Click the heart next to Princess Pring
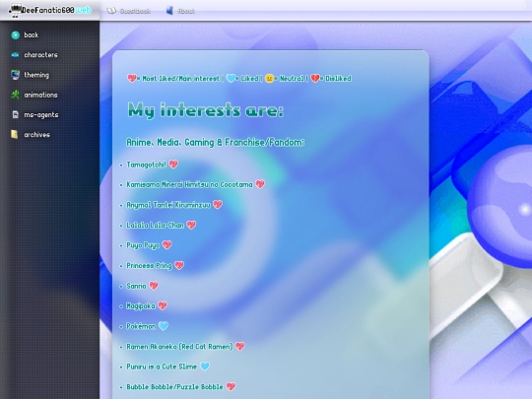 [x=179, y=265]
